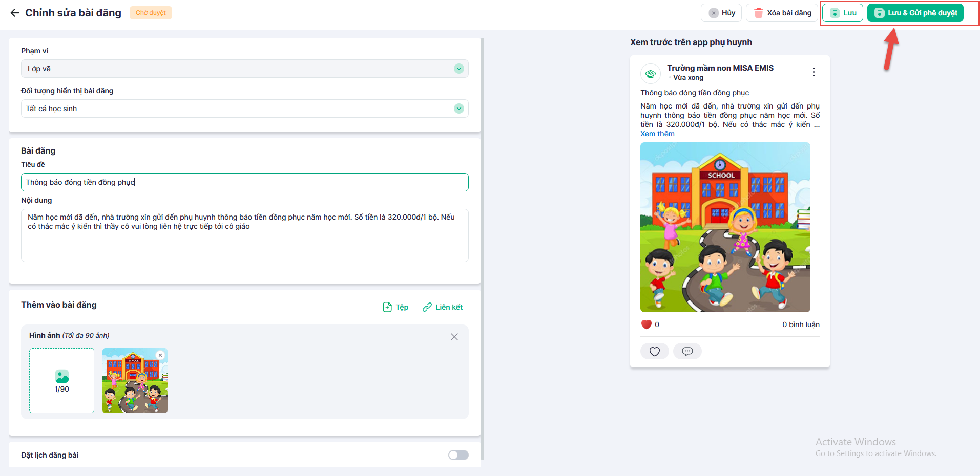This screenshot has width=980, height=476.
Task: Click the Trường mầm non MISA EMIS name
Action: (x=720, y=68)
